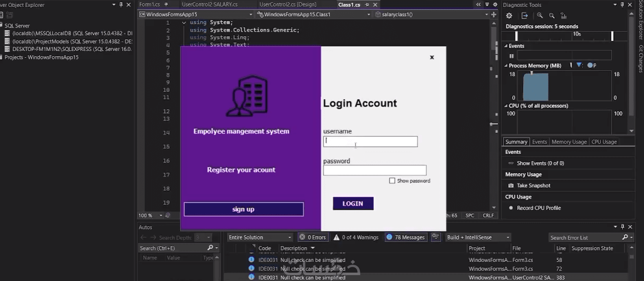Pause the Events track in Diagnostic Tools
This screenshot has width=644, height=281.
pyautogui.click(x=511, y=56)
